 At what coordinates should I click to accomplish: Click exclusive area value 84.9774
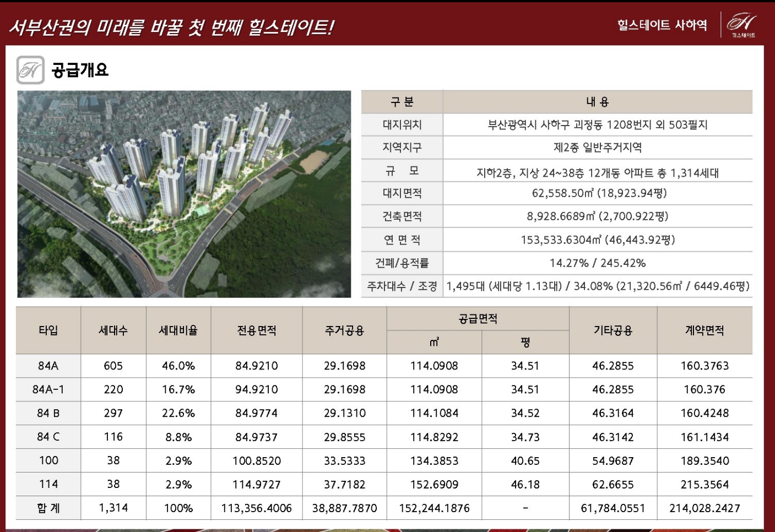[257, 413]
